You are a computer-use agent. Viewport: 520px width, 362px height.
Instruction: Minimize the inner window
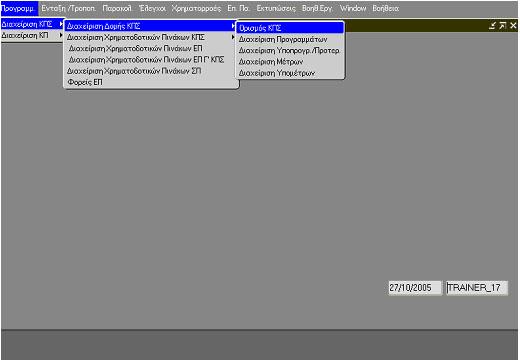492,25
